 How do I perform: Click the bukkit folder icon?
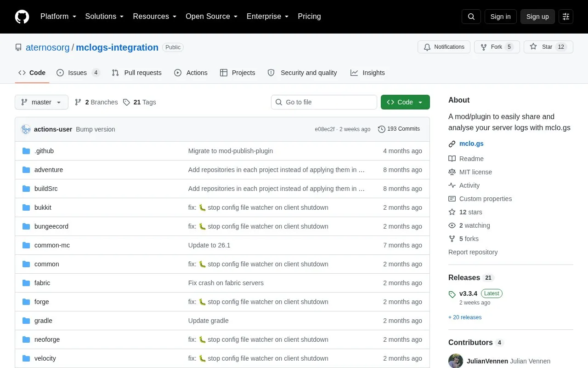pyautogui.click(x=26, y=207)
